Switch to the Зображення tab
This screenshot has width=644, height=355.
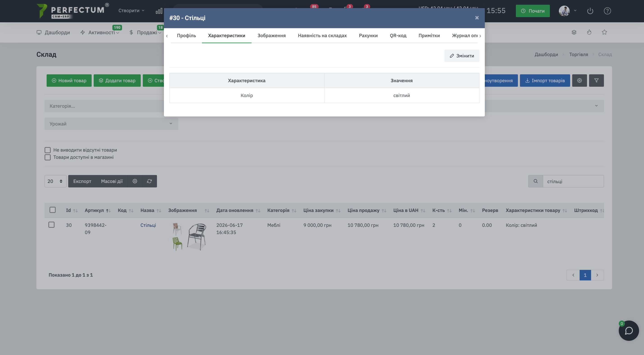pos(272,36)
